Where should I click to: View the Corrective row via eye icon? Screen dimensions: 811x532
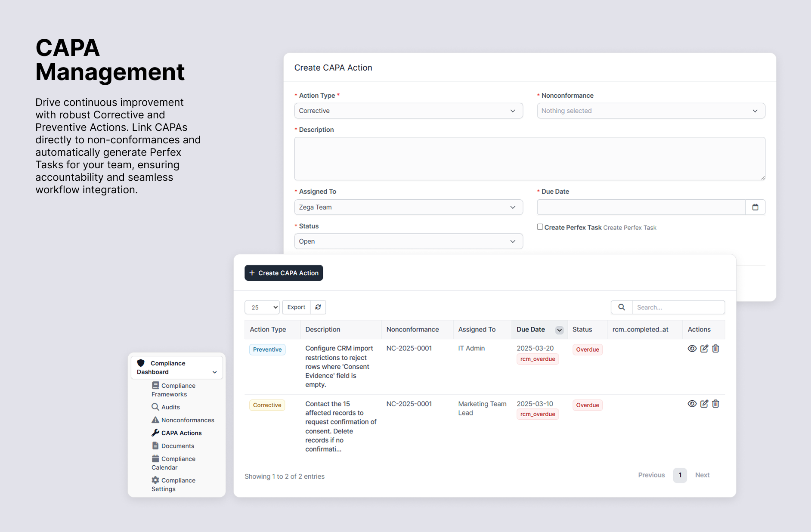pyautogui.click(x=692, y=404)
